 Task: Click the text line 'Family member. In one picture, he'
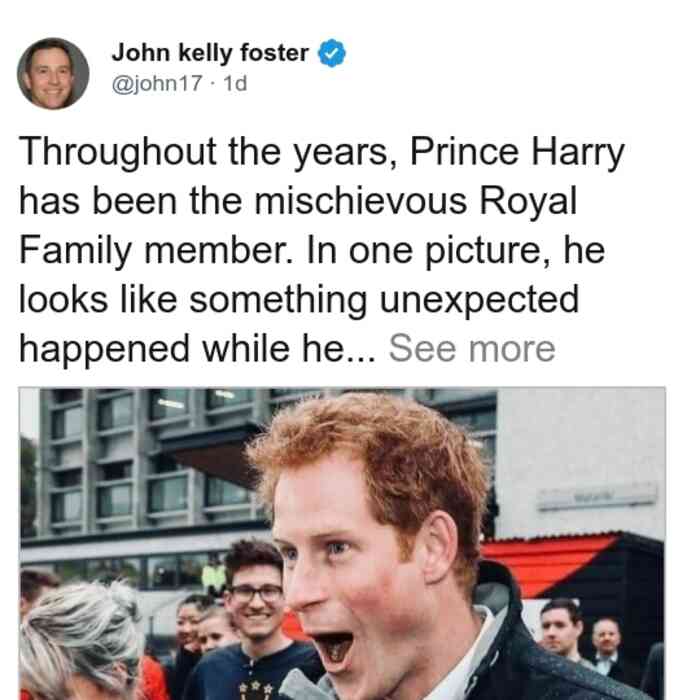312,251
